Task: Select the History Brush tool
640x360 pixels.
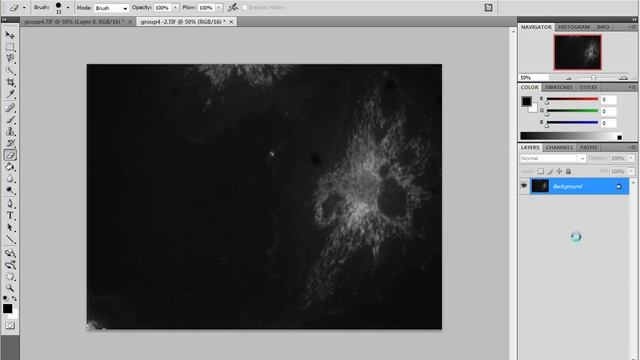Action: pyautogui.click(x=10, y=143)
